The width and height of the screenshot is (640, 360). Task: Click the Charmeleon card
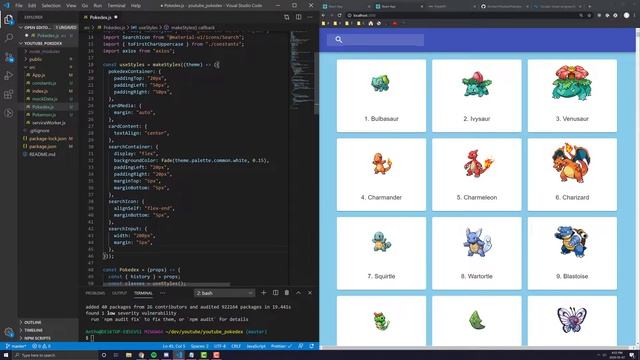[476, 174]
